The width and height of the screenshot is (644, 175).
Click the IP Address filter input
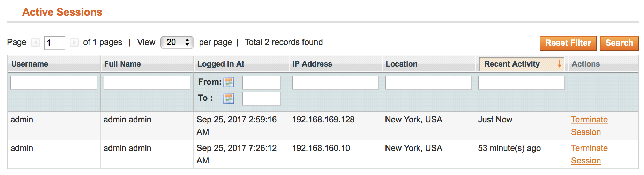pyautogui.click(x=335, y=83)
